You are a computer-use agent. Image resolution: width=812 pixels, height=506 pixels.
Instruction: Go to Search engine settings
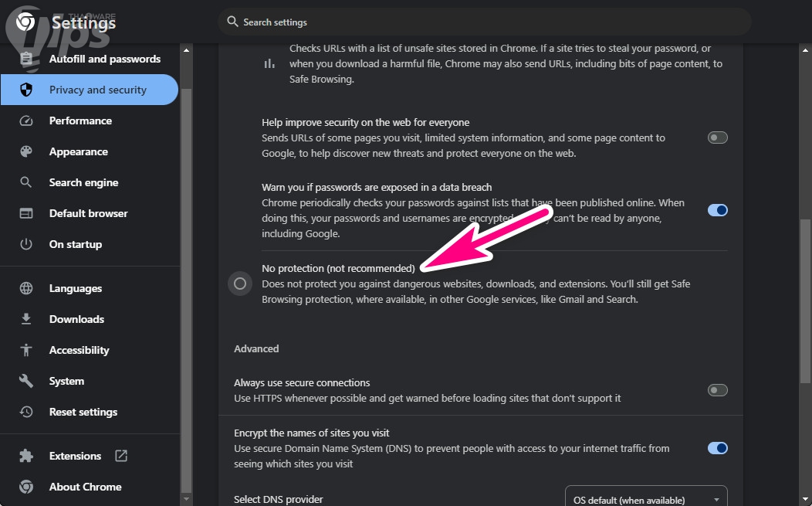[90, 182]
